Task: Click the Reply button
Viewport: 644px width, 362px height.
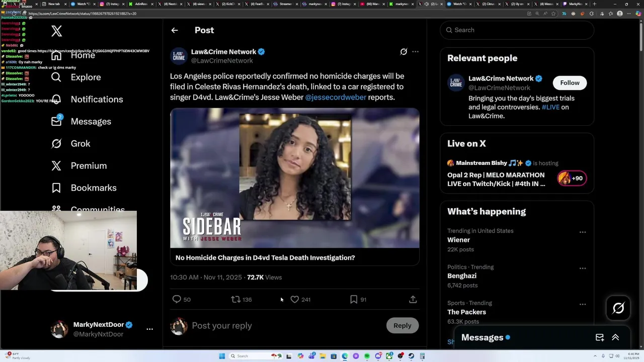Action: [x=402, y=326]
